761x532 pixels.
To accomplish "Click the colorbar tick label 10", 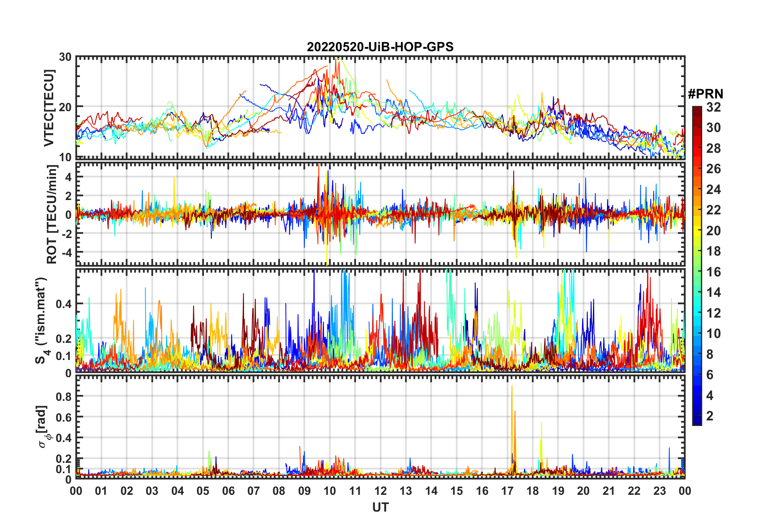I will click(713, 333).
